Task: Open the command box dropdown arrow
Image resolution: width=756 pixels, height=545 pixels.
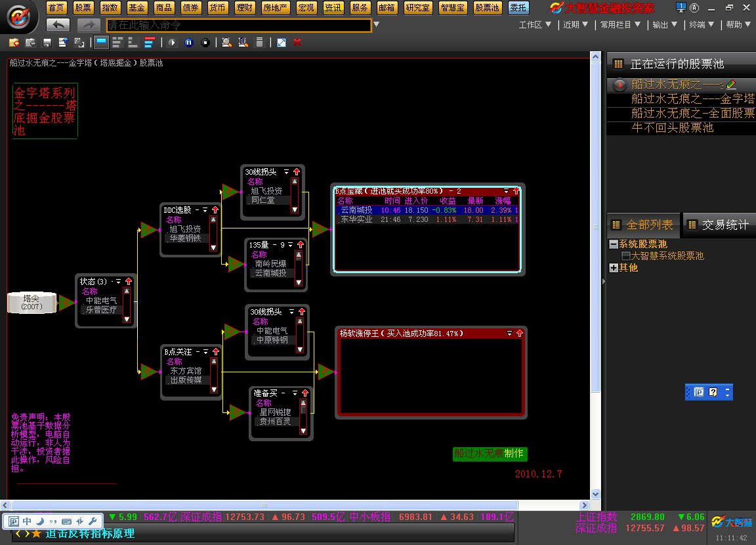Action: [377, 24]
